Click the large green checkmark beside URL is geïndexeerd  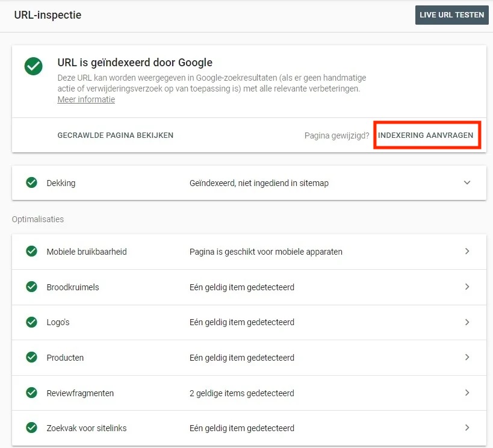pyautogui.click(x=33, y=66)
